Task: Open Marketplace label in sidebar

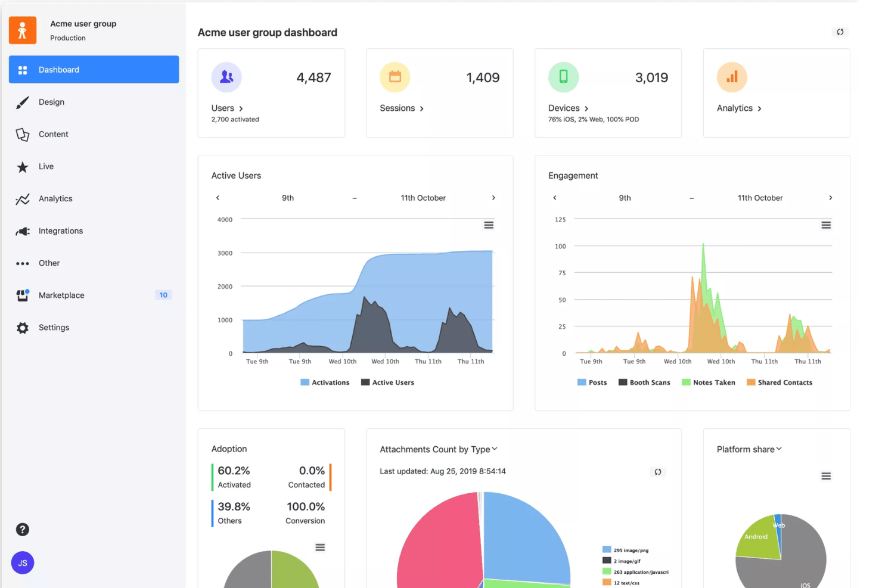Action: coord(61,295)
